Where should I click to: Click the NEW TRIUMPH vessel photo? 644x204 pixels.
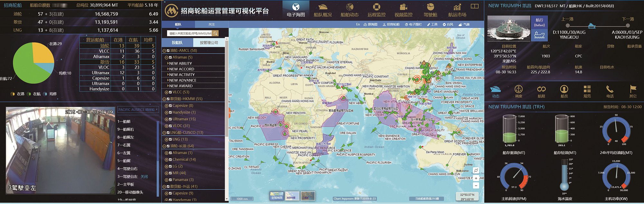(508, 28)
